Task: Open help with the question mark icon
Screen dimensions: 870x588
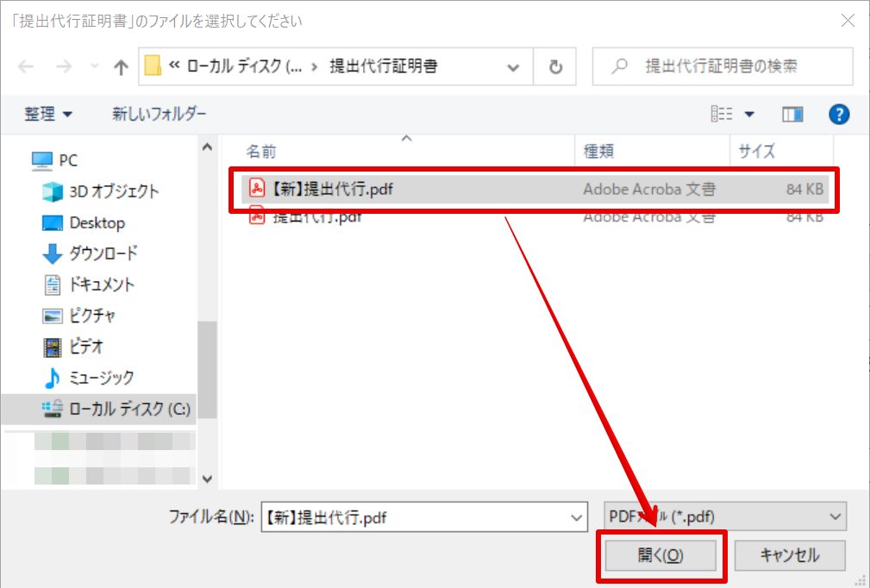Action: (x=839, y=115)
